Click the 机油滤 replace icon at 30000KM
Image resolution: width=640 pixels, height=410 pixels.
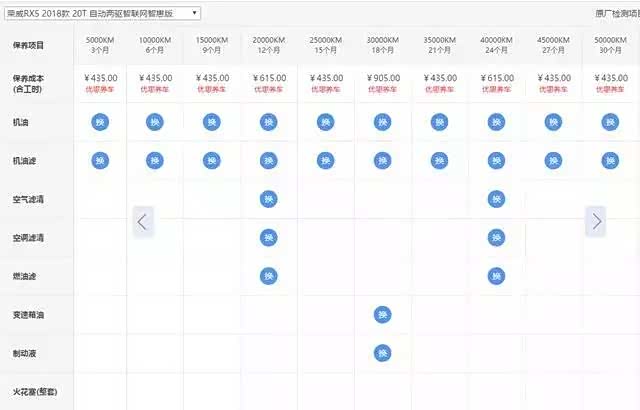382,160
